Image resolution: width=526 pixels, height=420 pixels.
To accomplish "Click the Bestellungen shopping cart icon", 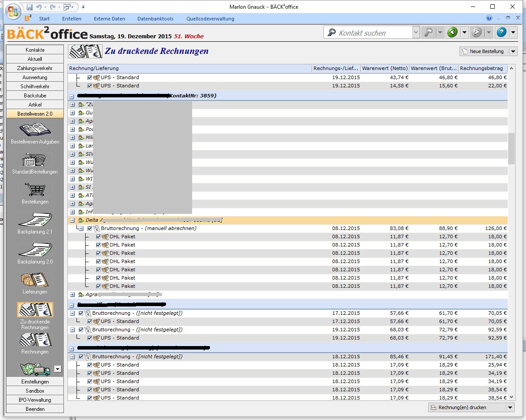I will click(35, 190).
